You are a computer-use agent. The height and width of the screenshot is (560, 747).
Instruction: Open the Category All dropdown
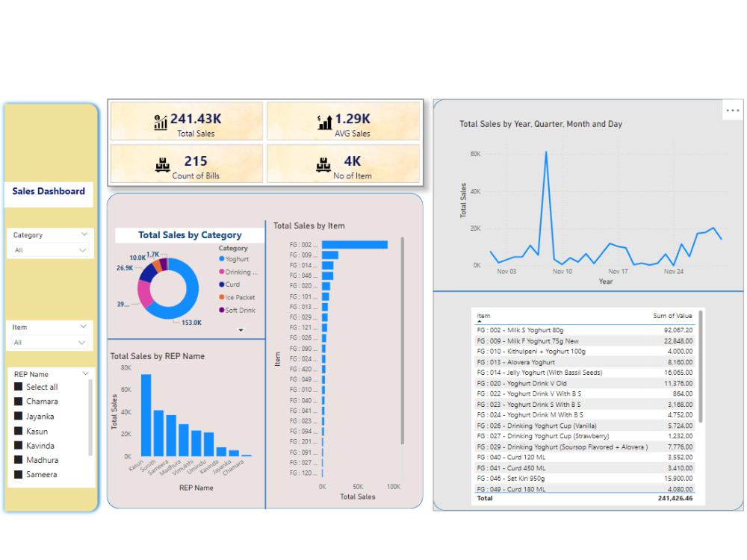point(50,250)
